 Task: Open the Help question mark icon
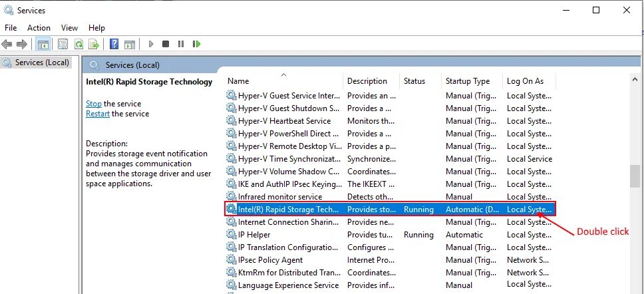point(114,44)
